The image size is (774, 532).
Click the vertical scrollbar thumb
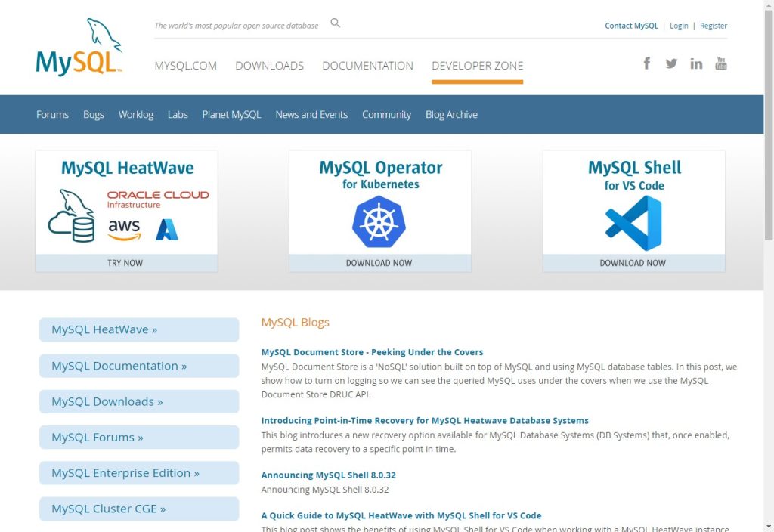[x=769, y=126]
